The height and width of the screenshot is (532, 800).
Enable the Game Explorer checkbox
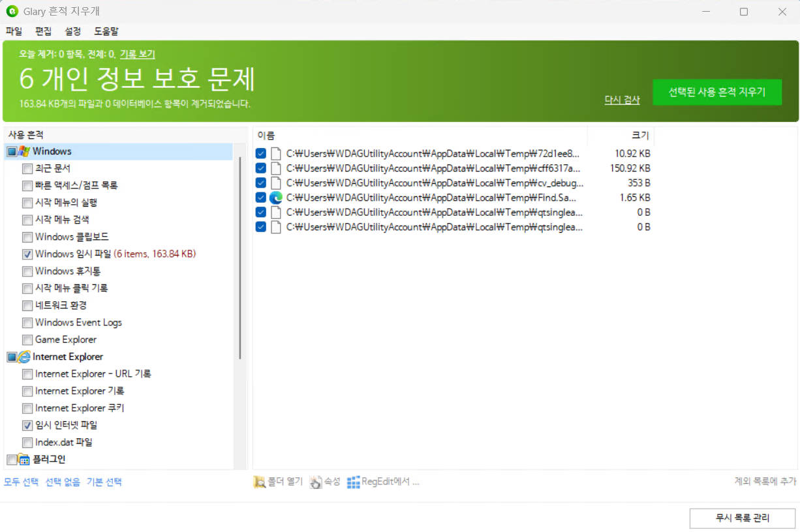click(x=27, y=340)
